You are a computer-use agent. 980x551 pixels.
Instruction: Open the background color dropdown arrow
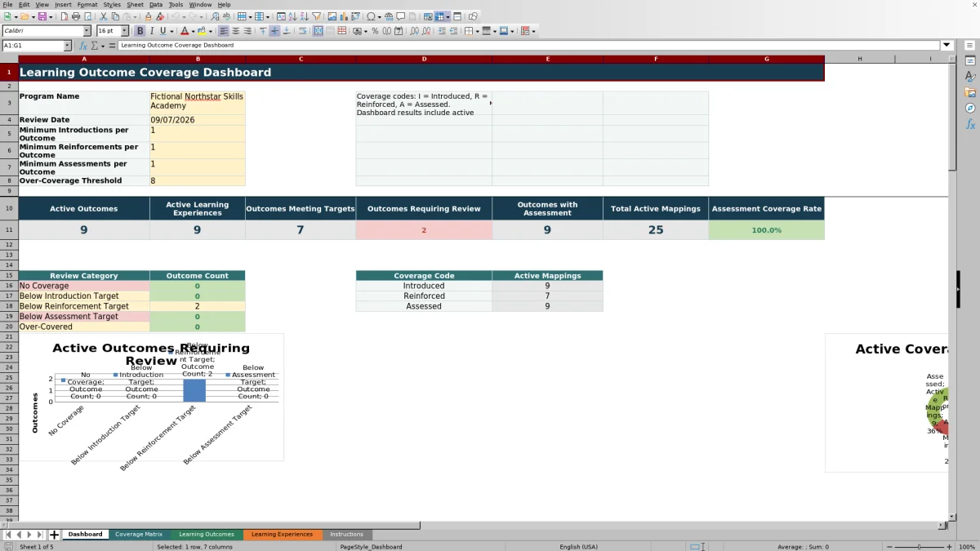[211, 31]
